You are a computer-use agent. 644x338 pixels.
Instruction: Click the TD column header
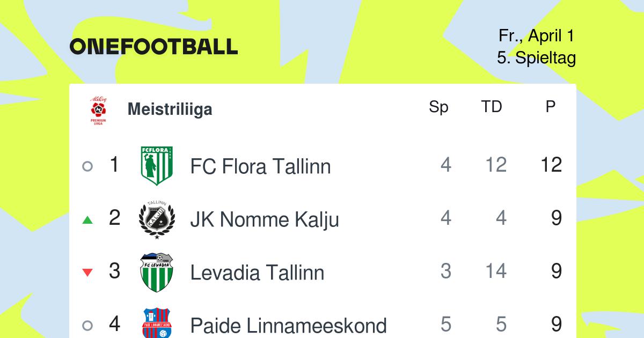(491, 107)
